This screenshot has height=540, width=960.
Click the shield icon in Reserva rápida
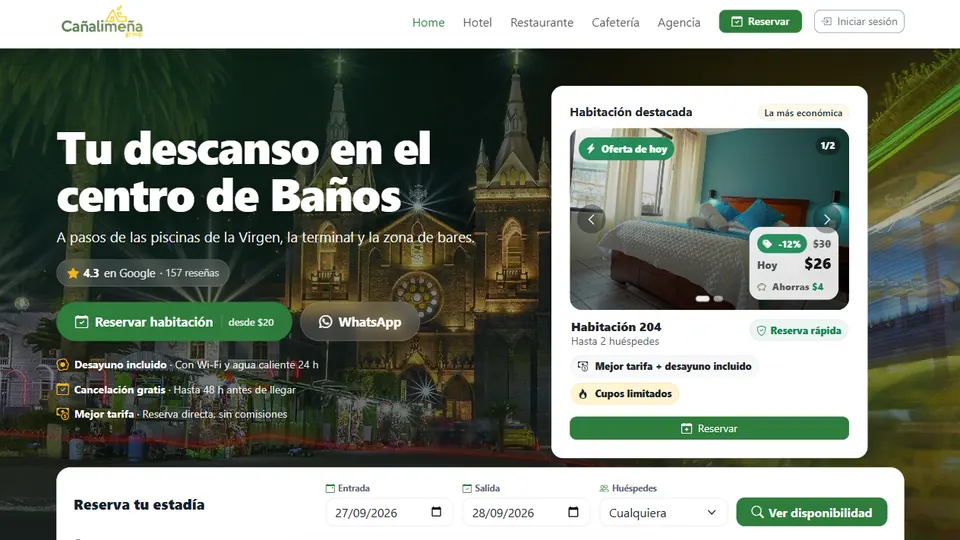click(761, 331)
